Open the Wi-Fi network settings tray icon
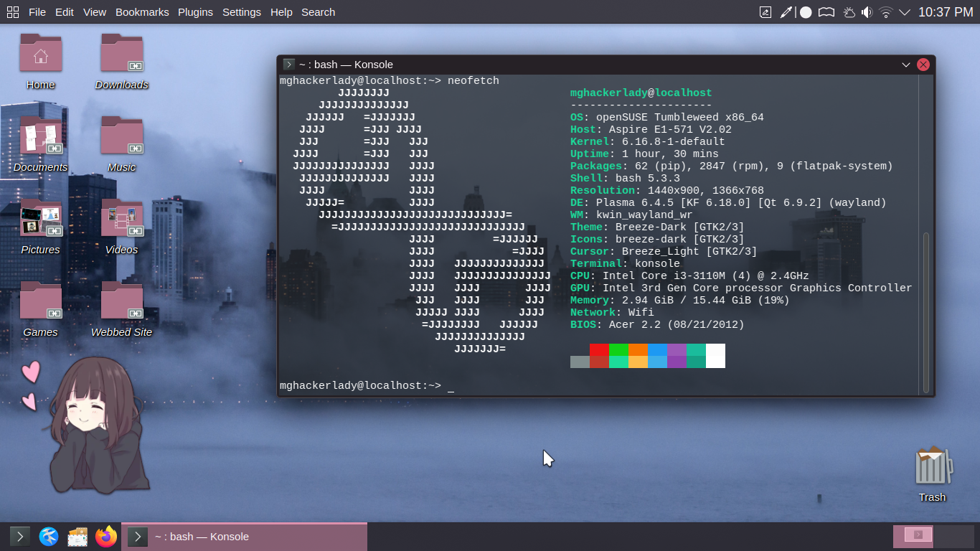The height and width of the screenshot is (551, 980). tap(886, 12)
